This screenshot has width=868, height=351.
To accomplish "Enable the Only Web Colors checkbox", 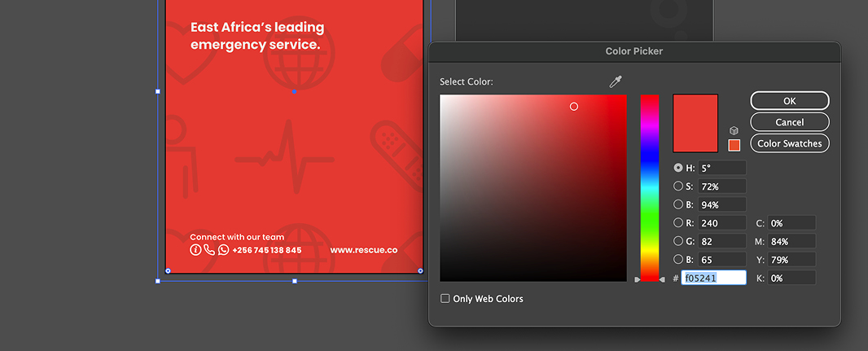I will pyautogui.click(x=445, y=298).
